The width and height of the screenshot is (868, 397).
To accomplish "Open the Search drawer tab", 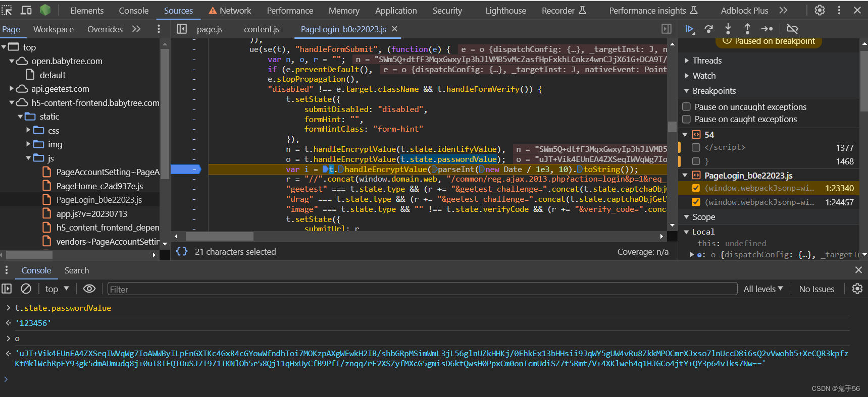I will coord(77,270).
